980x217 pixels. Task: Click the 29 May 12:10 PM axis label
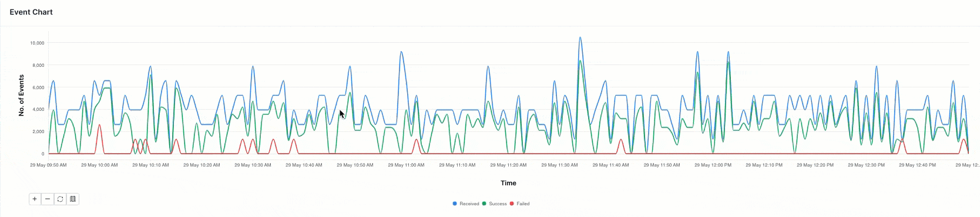pyautogui.click(x=764, y=165)
